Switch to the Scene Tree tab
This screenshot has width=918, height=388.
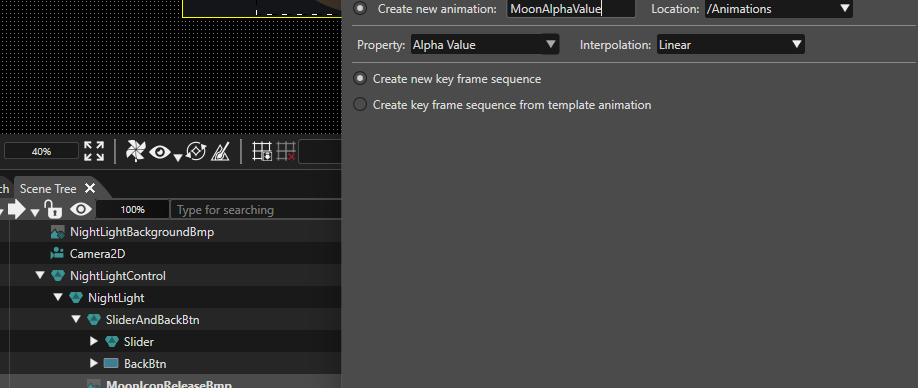coord(48,188)
